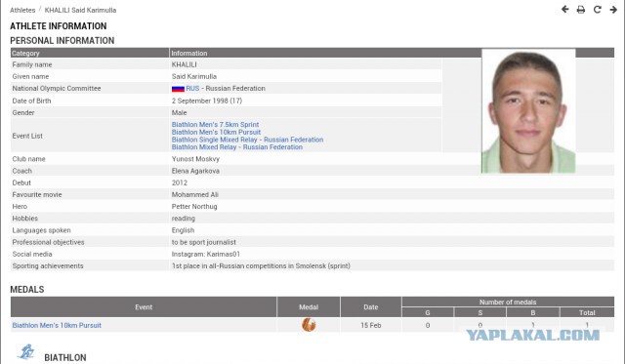Click the Number of medals header
The height and width of the screenshot is (364, 625).
[x=508, y=302]
